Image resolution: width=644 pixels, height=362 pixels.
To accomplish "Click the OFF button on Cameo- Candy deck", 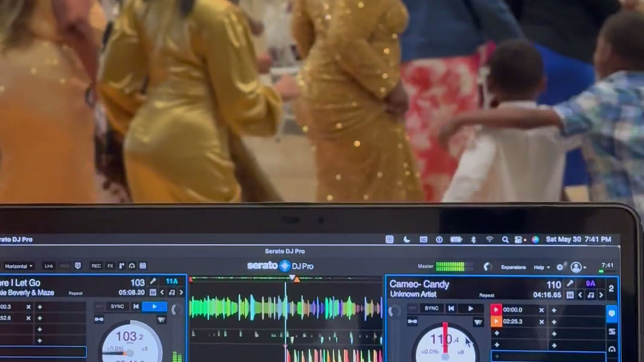I will click(412, 308).
